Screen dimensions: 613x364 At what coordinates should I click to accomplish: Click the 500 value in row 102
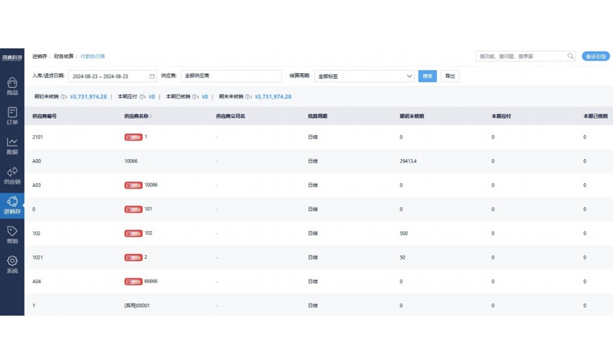404,233
